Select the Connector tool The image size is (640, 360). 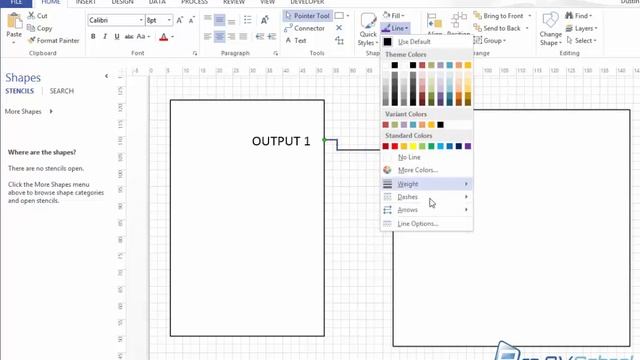304,28
